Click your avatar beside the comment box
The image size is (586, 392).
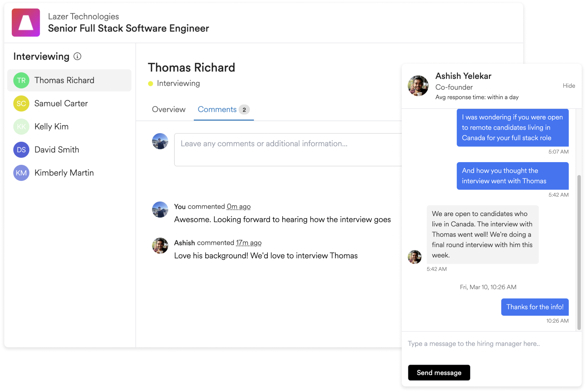pyautogui.click(x=160, y=141)
